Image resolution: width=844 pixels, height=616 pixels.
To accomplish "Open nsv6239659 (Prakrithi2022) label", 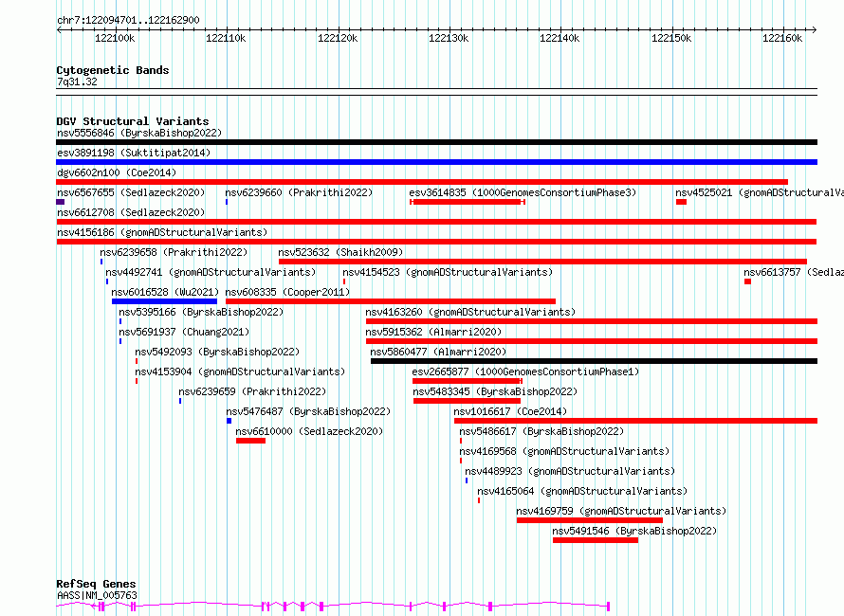I will [x=252, y=391].
